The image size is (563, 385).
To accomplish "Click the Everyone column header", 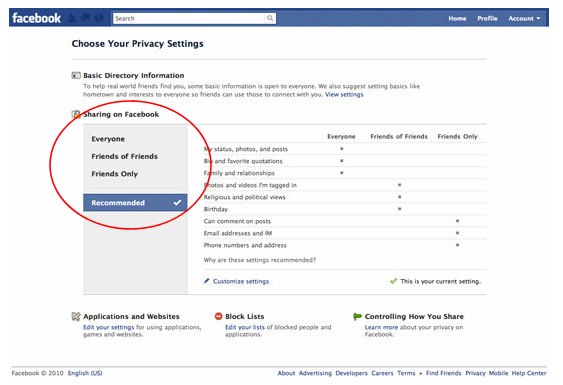I will pyautogui.click(x=341, y=136).
